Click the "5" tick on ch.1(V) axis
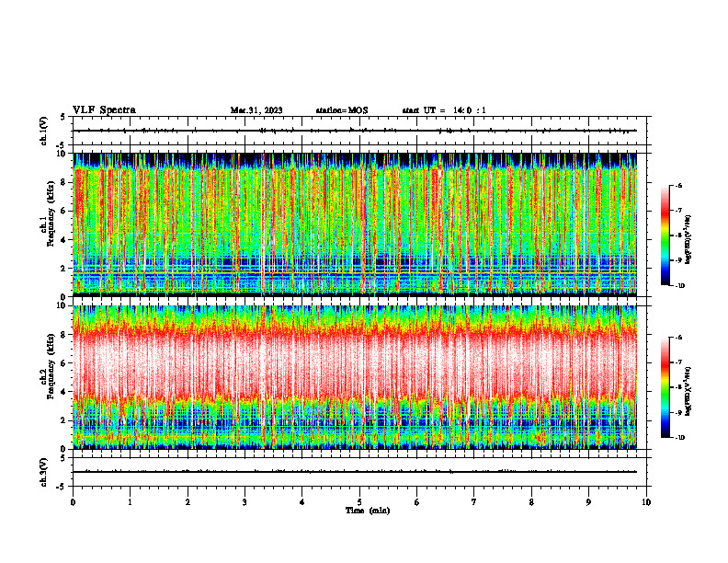The width and height of the screenshot is (728, 563). pos(63,117)
